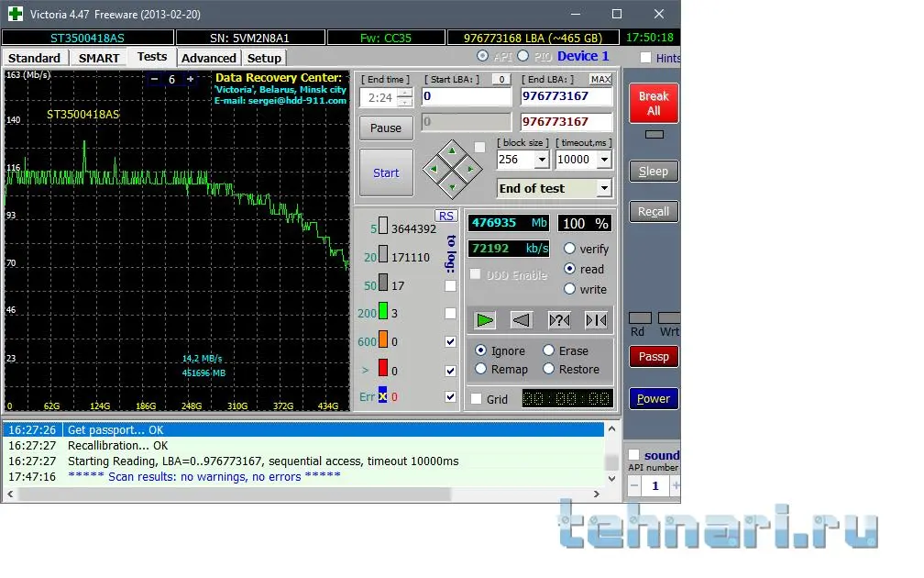This screenshot has width=924, height=578.
Task: Click the red Break All button
Action: (x=654, y=103)
